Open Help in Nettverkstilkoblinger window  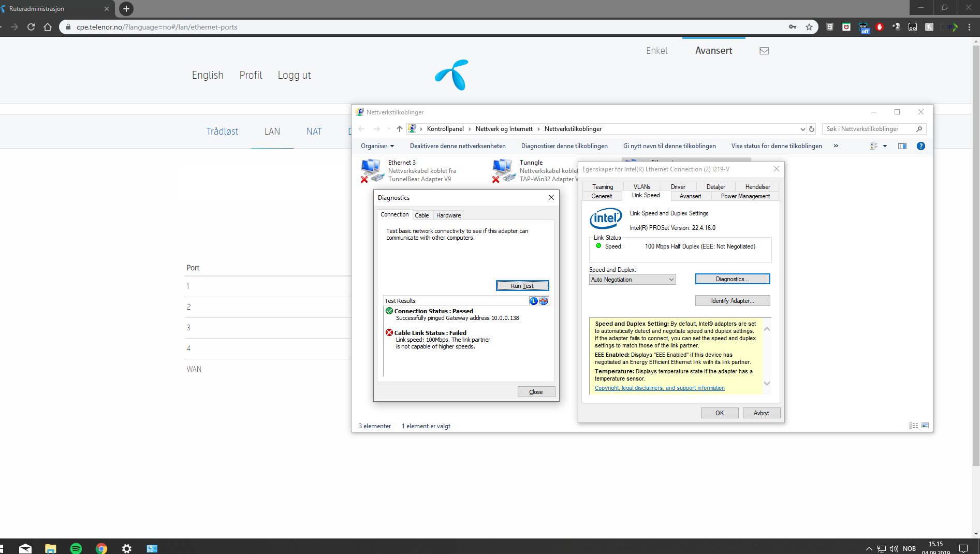[x=920, y=146]
